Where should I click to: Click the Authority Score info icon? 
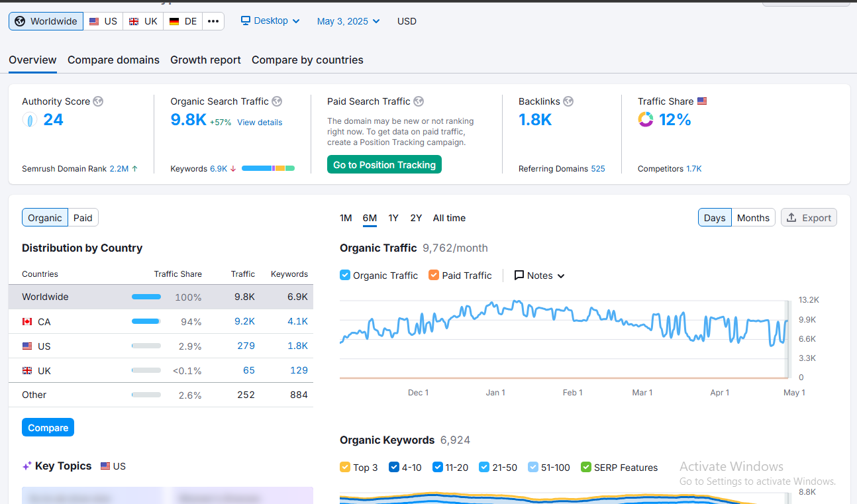98,101
